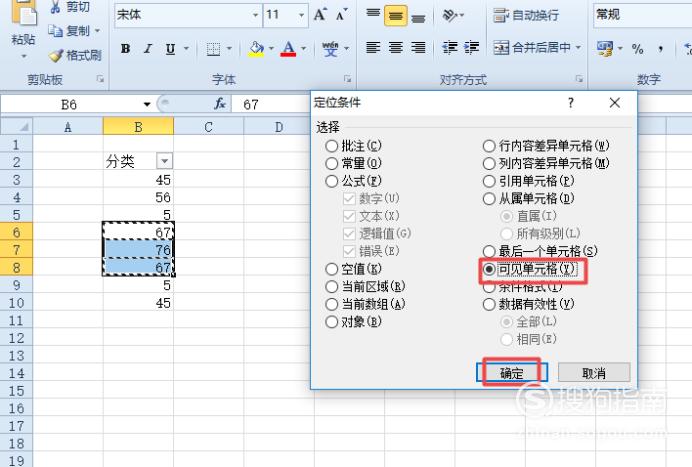Click the accounting number format icon
Image resolution: width=692 pixels, height=467 pixels.
605,49
